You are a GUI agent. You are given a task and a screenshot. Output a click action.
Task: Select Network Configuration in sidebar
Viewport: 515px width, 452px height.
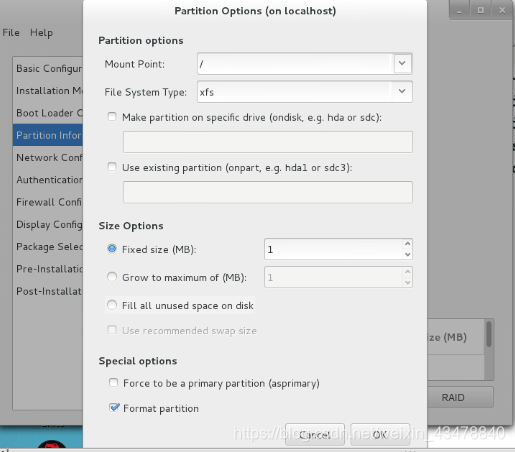48,157
